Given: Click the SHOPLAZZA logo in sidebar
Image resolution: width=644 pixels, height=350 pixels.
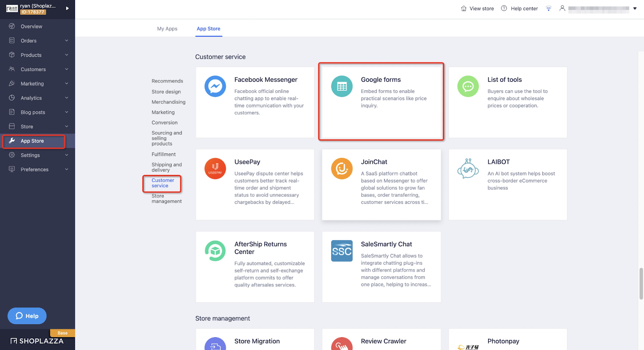Looking at the screenshot, I should [x=37, y=341].
